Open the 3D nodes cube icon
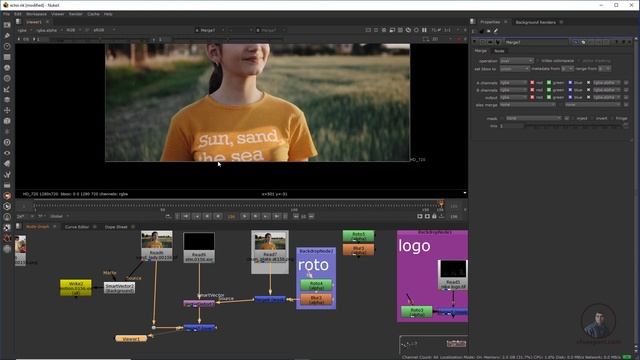The width and height of the screenshot is (640, 360). tap(7, 121)
